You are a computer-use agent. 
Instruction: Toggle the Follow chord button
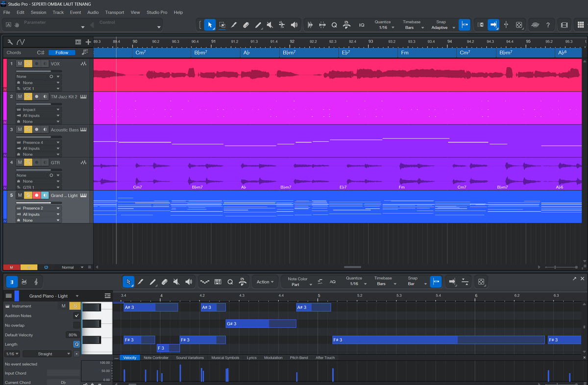click(x=62, y=52)
